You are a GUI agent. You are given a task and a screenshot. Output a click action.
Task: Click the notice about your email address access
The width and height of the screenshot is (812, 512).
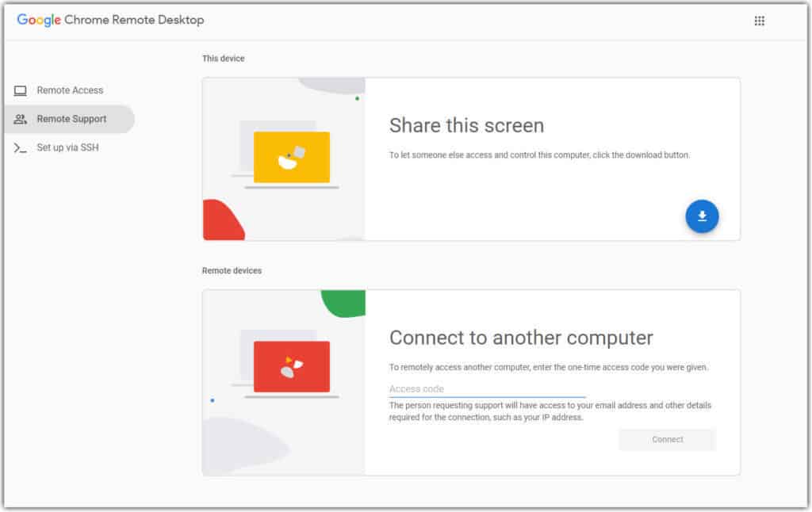[x=550, y=411]
